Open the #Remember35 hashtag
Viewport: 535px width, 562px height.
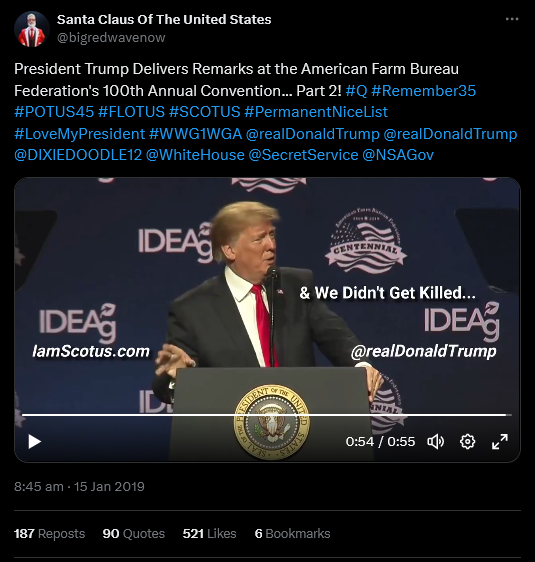point(424,91)
